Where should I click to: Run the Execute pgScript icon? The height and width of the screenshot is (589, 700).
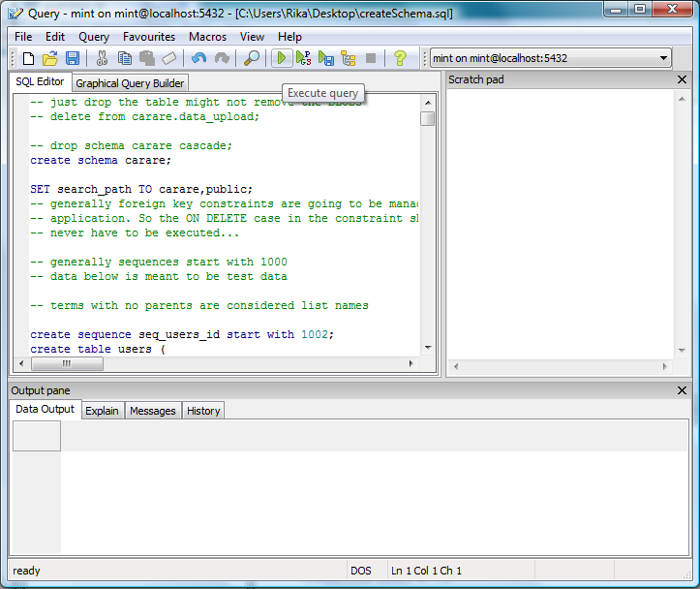304,58
